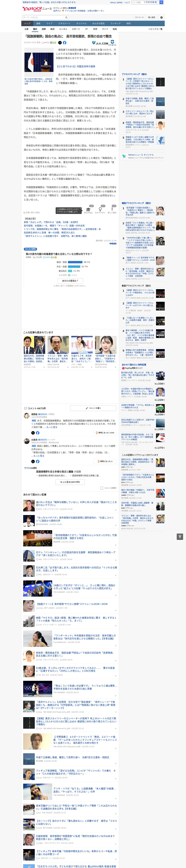
Task: Open 白鳥浩's commenter avatar
Action: (x=26, y=441)
